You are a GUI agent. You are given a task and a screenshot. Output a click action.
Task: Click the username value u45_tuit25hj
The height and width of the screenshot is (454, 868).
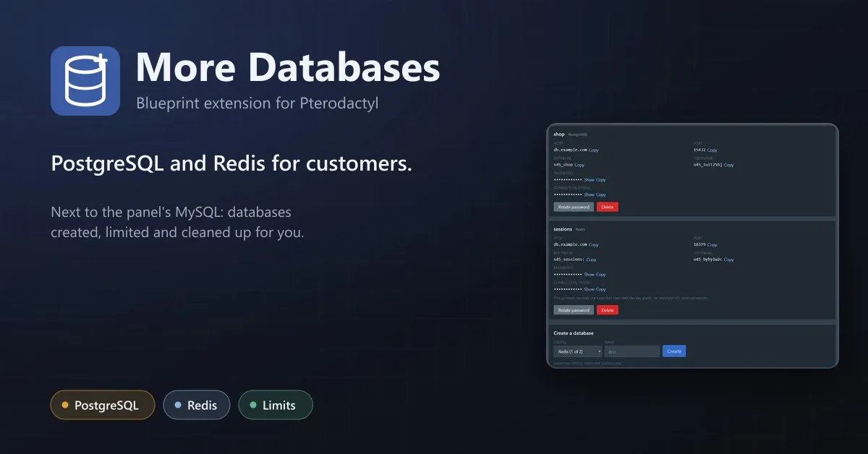(708, 165)
